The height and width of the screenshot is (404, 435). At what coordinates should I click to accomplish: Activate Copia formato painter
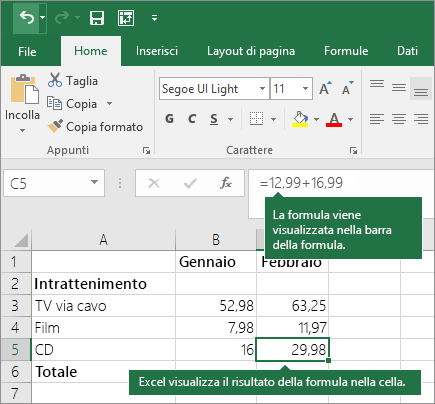(95, 127)
